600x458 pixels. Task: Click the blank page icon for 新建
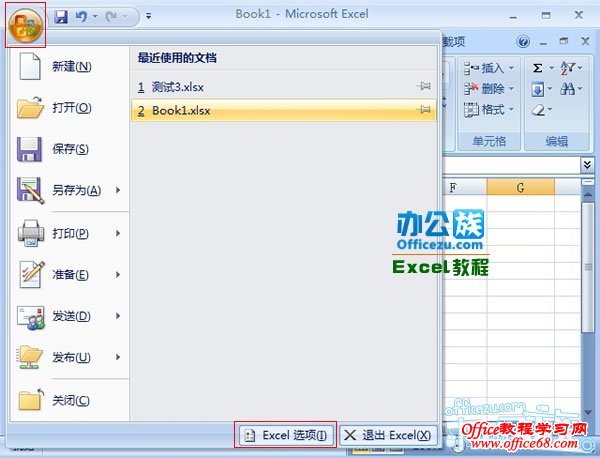coord(30,67)
